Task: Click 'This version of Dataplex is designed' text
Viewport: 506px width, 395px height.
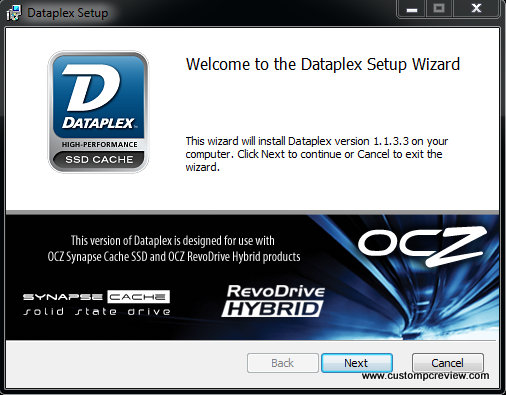Action: (x=173, y=240)
